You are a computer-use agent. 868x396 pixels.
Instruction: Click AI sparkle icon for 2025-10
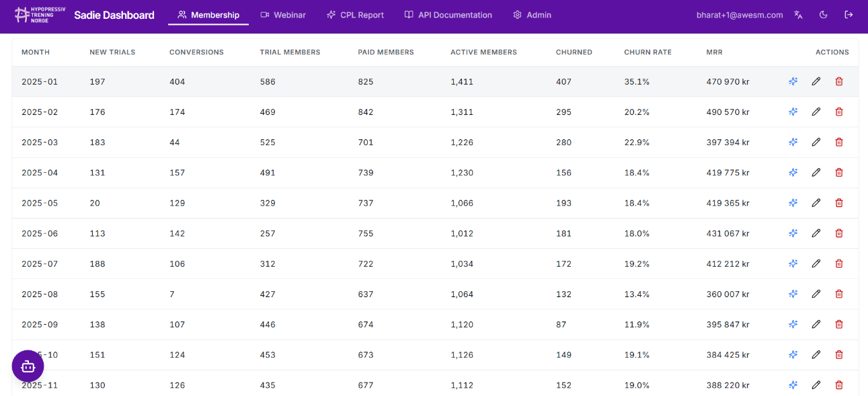pyautogui.click(x=793, y=354)
